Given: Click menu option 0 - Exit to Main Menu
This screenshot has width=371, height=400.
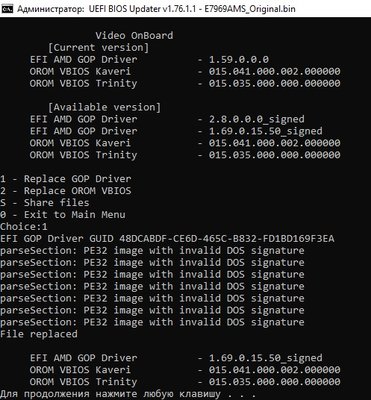Looking at the screenshot, I should click(63, 215).
